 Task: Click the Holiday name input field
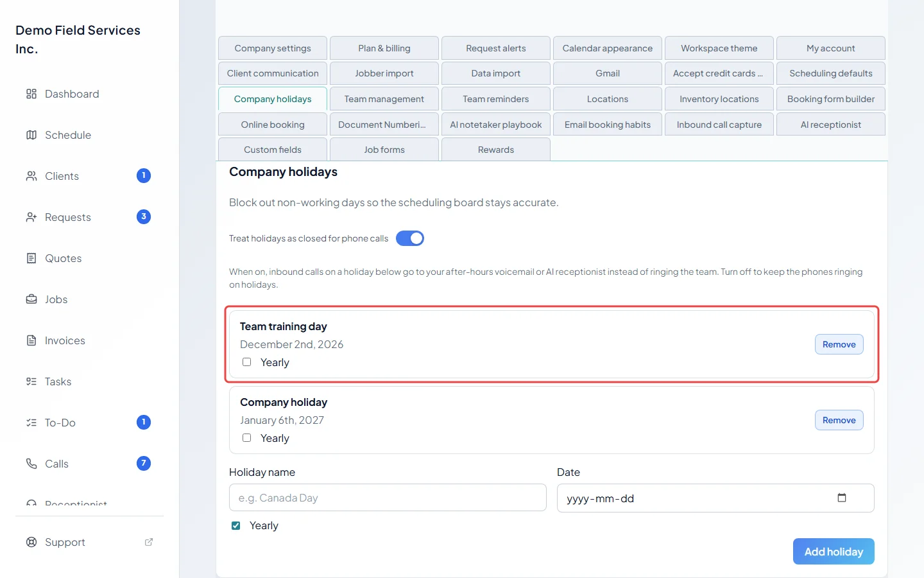388,498
